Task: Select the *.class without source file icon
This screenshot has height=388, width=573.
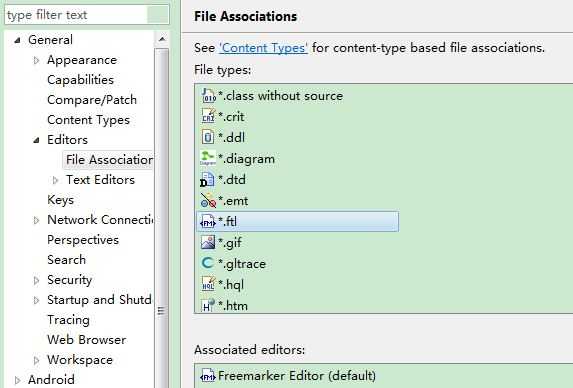Action: [x=208, y=96]
